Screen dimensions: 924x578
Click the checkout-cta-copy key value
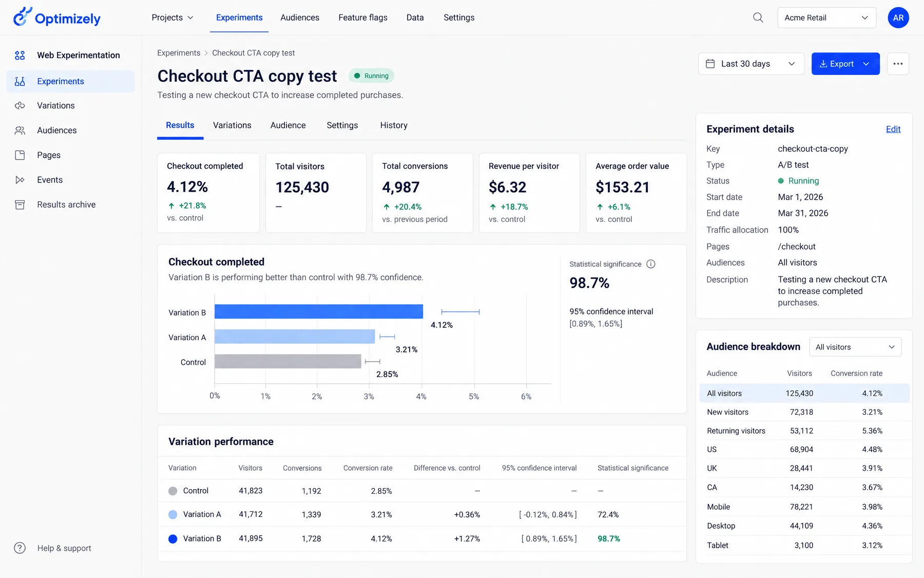(x=813, y=148)
